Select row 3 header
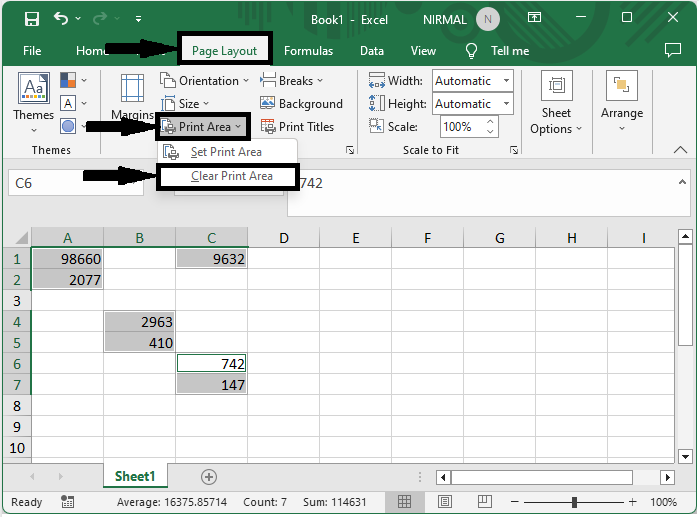This screenshot has height=517, width=699. [x=17, y=301]
